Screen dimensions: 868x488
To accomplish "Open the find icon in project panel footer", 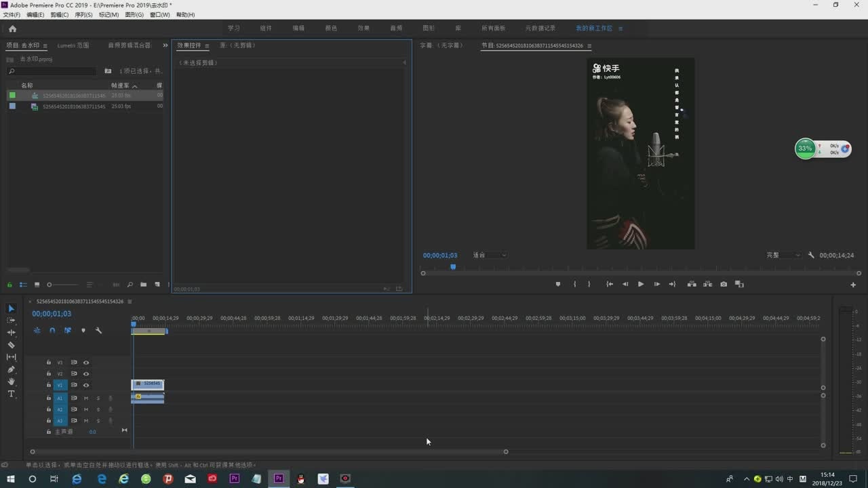I will pyautogui.click(x=130, y=285).
